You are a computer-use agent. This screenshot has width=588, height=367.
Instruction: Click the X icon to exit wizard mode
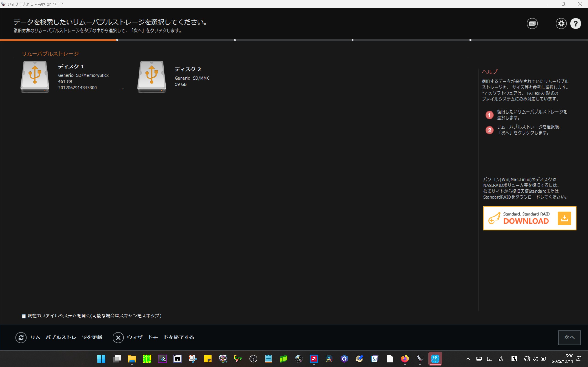pos(118,337)
